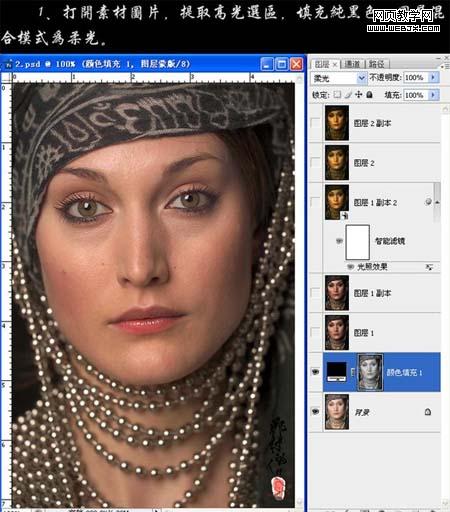
Task: Collapse the smart filters arrow on 图层 1 副本 2
Action: [x=437, y=202]
